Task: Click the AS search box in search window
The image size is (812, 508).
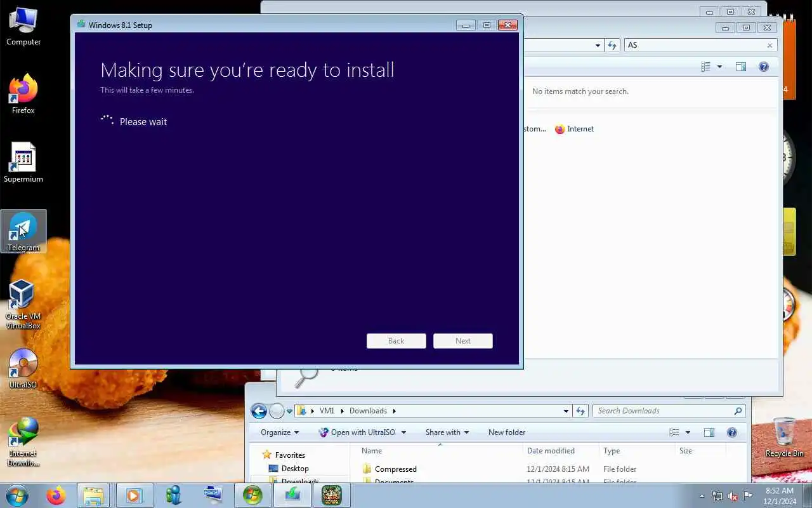Action: click(695, 45)
